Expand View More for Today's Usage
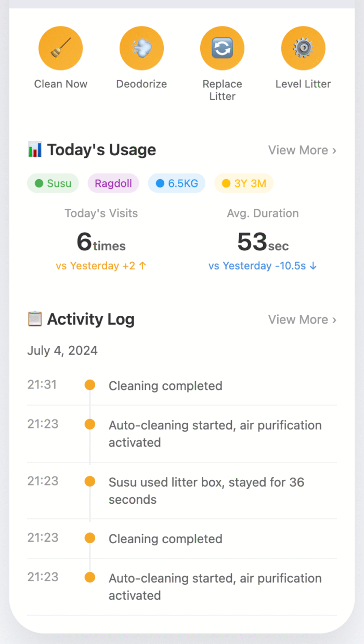 (x=302, y=150)
